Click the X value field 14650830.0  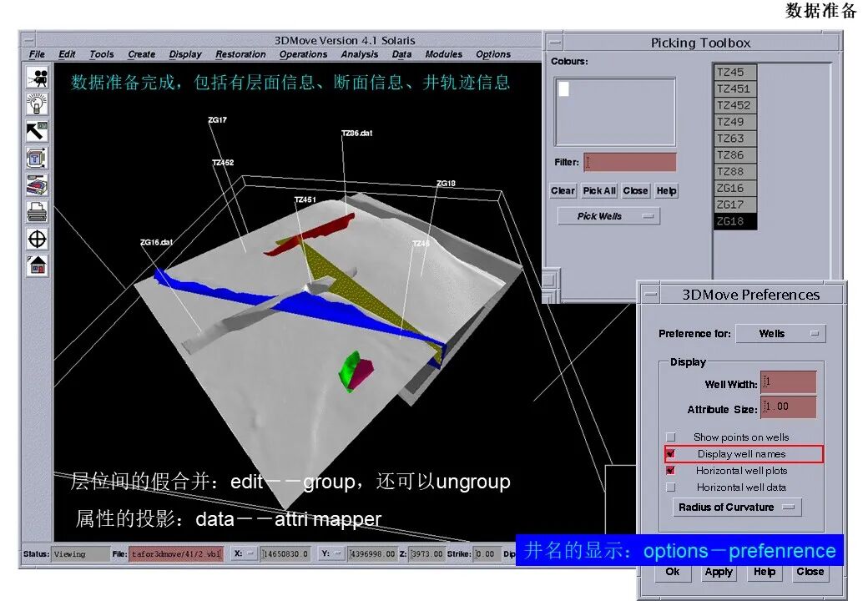coord(287,553)
